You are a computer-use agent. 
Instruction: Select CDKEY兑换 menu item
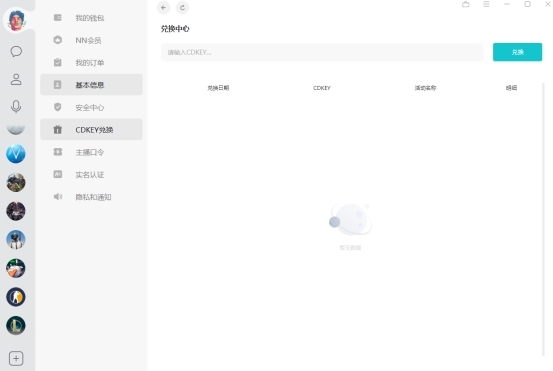point(91,129)
